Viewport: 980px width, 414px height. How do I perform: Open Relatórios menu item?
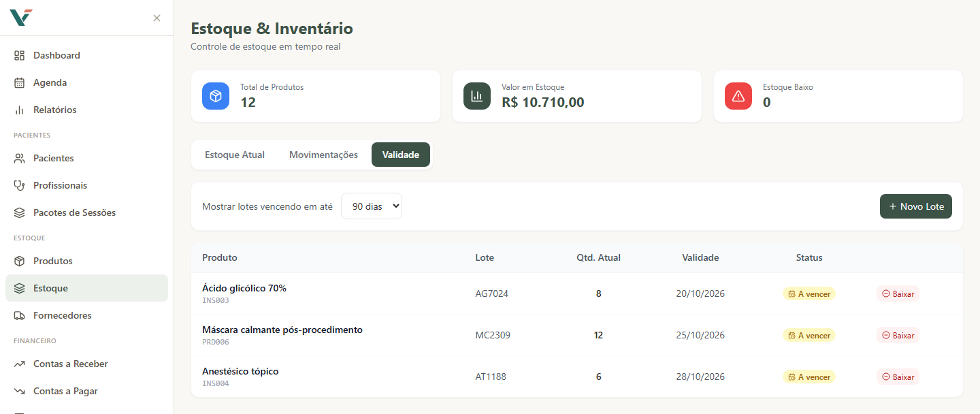(86, 110)
